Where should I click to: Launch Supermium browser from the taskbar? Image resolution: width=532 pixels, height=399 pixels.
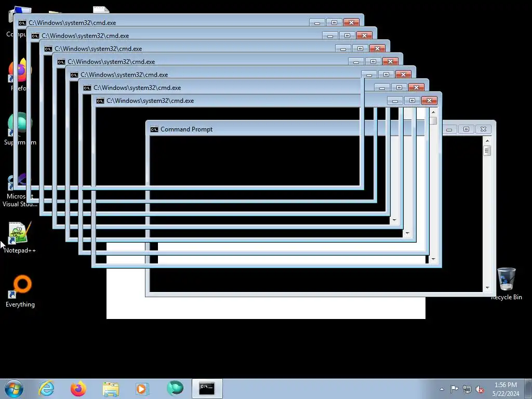coord(175,389)
